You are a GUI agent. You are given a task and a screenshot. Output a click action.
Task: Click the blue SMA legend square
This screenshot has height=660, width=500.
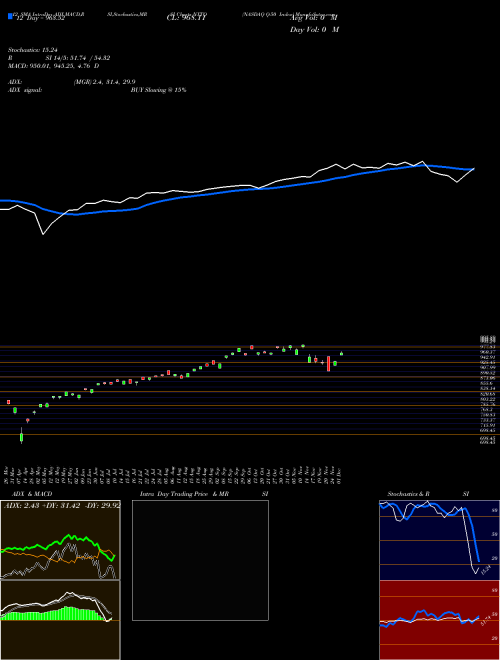[x=10, y=16]
